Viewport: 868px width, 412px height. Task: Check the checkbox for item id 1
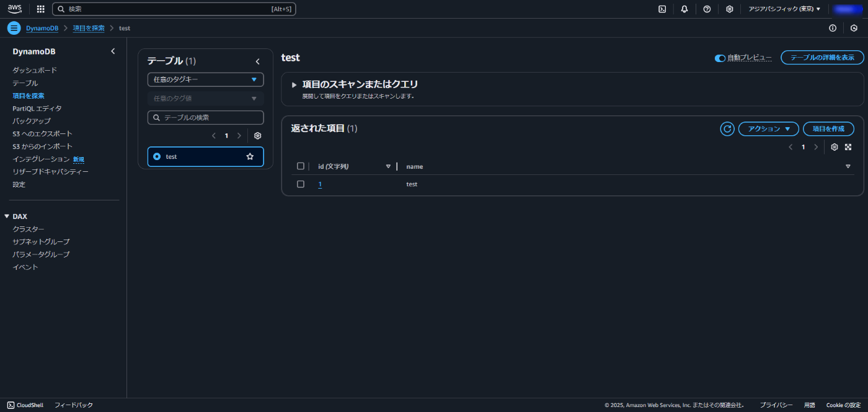click(301, 184)
